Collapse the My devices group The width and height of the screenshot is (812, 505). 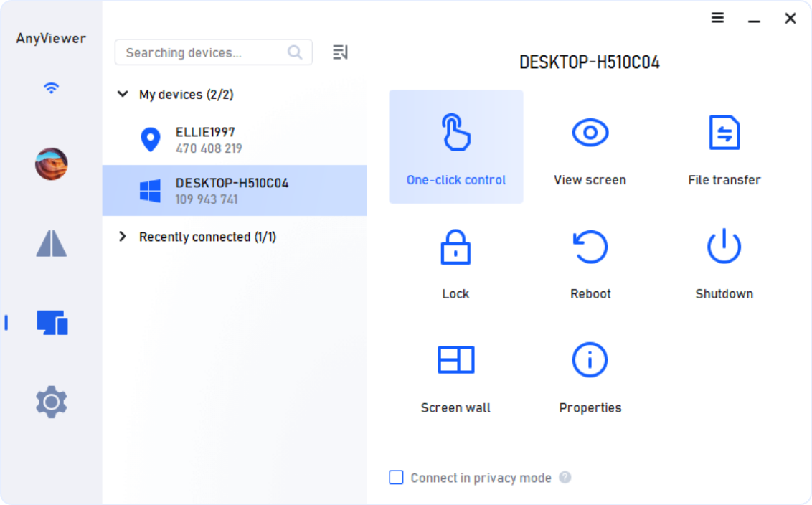pyautogui.click(x=123, y=95)
